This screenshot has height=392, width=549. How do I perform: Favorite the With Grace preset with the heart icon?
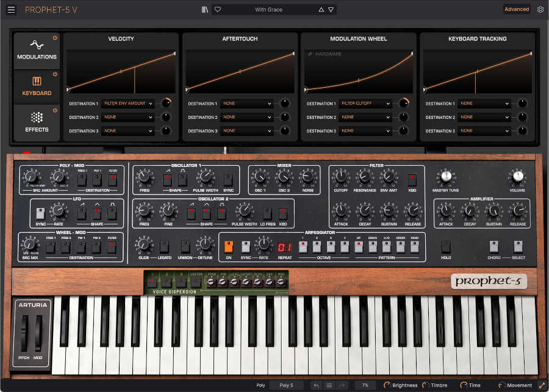(x=218, y=9)
